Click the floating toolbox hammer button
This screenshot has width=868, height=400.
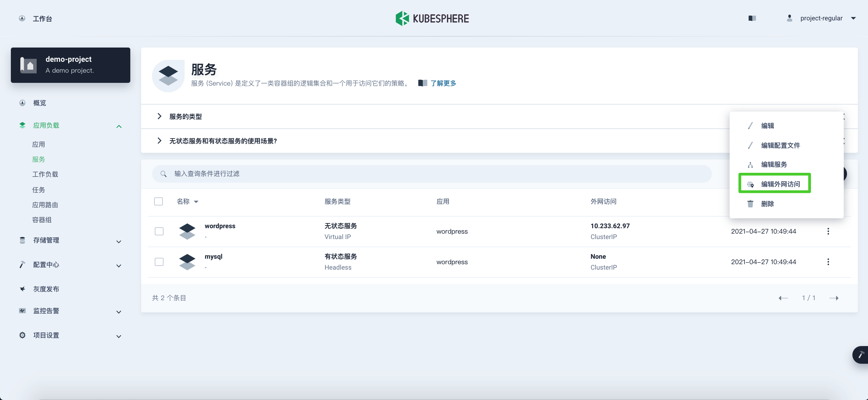[861, 355]
